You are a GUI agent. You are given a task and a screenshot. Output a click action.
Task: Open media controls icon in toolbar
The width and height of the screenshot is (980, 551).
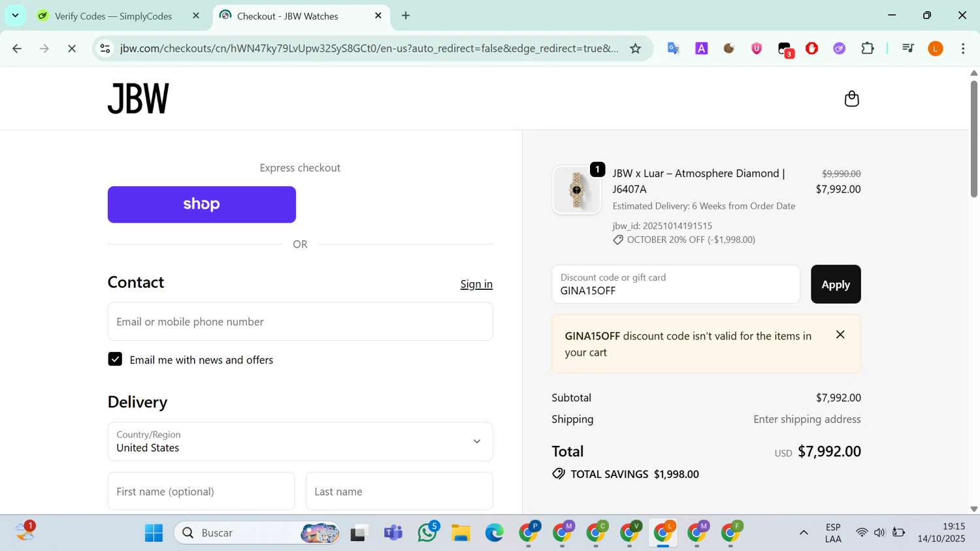point(907,48)
